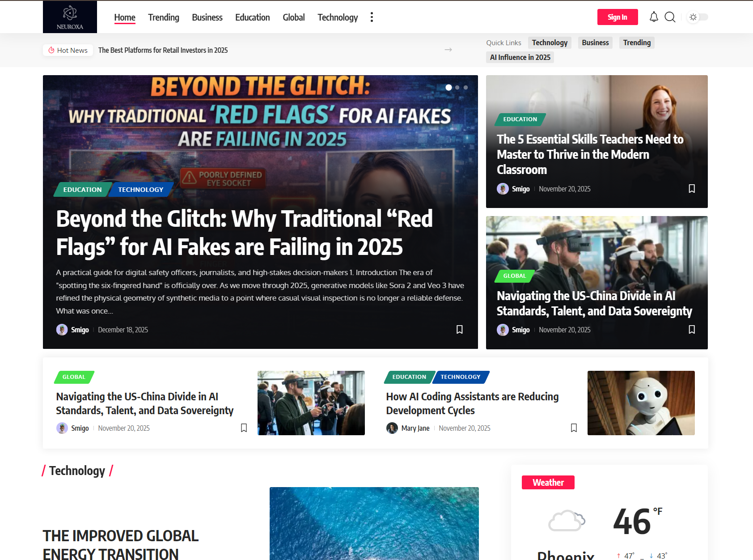Click the green GLOBAL category tag in lower card
Screen dimensions: 753x560
74,377
